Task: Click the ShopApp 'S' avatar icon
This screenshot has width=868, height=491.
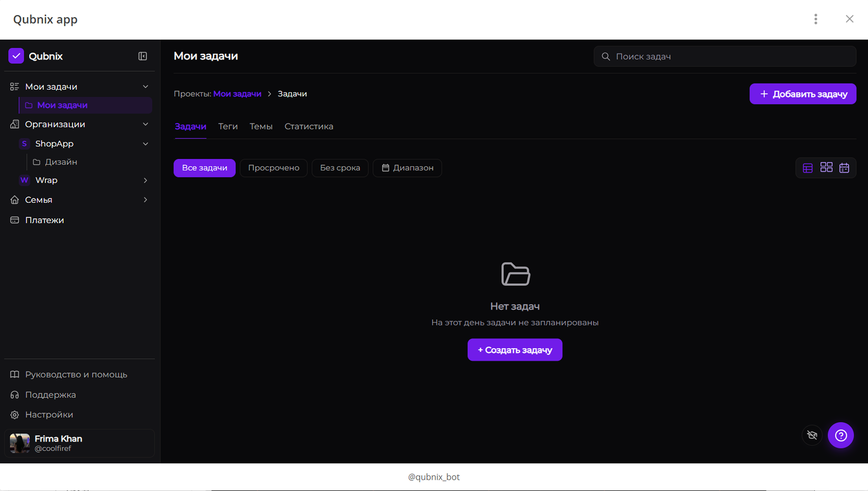Action: point(24,144)
